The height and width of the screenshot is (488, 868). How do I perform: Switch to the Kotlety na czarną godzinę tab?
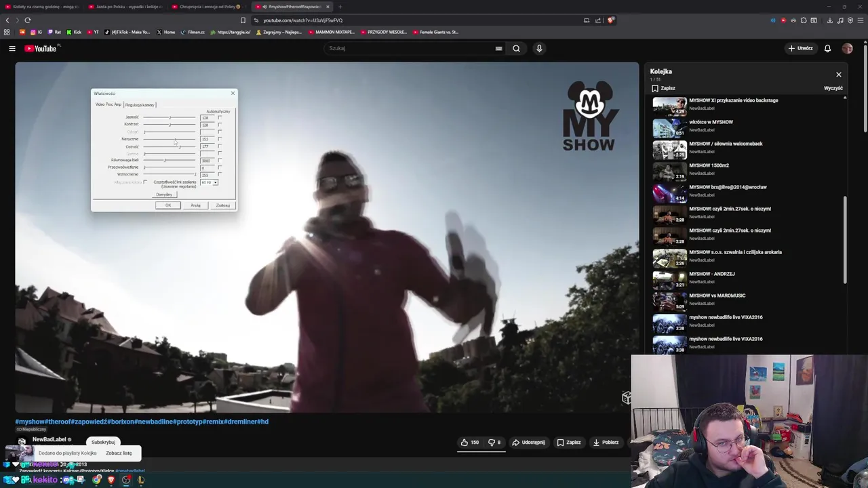tap(43, 7)
